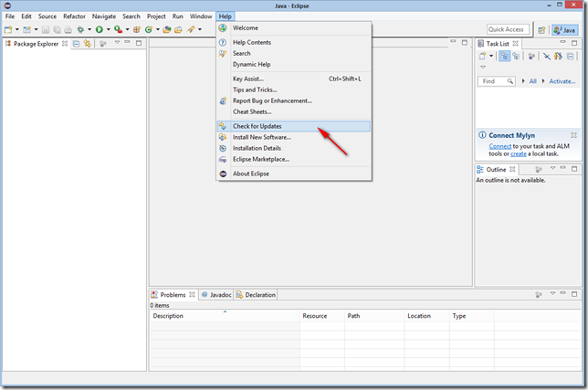Click the Debug bug toolbar icon
The image size is (588, 390).
pyautogui.click(x=80, y=29)
